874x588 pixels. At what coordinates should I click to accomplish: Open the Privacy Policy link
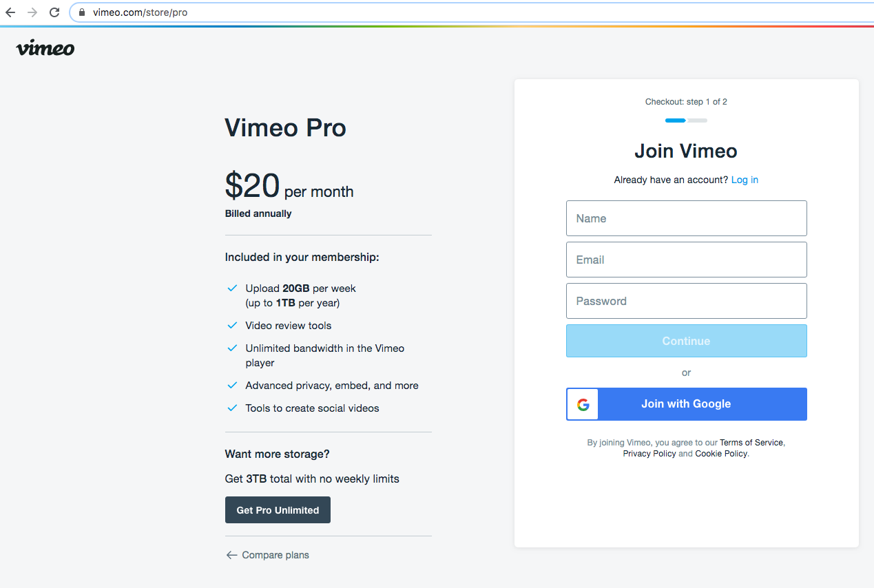tap(649, 454)
